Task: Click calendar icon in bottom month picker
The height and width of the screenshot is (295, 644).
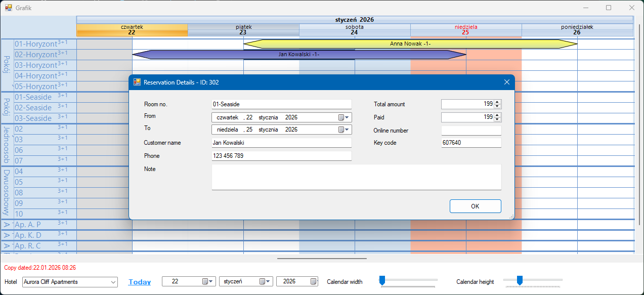Action: click(x=263, y=282)
